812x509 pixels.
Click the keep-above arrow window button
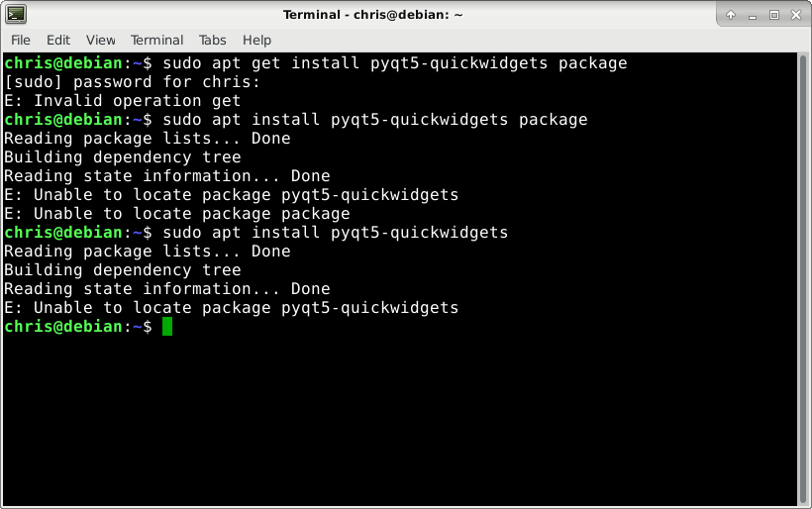tap(731, 15)
